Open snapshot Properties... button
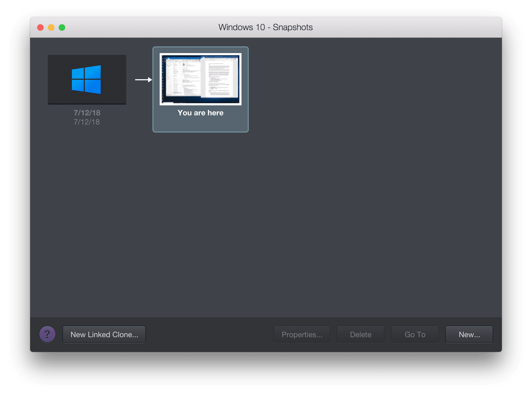Image resolution: width=532 pixels, height=395 pixels. click(302, 334)
